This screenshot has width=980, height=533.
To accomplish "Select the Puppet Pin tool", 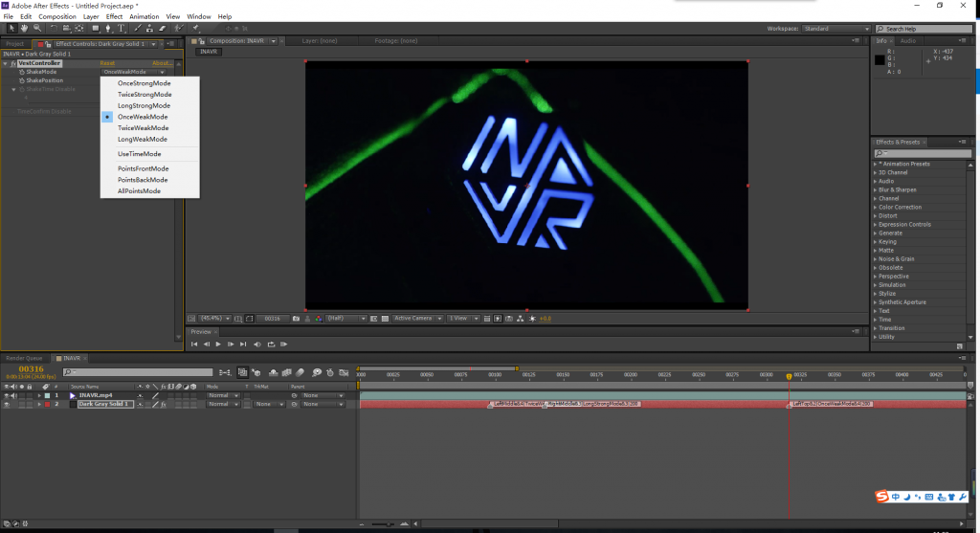I will 195,28.
